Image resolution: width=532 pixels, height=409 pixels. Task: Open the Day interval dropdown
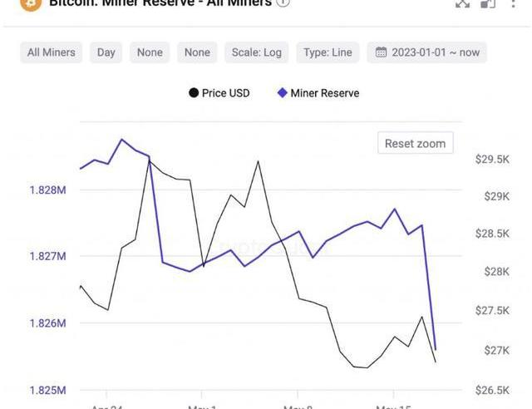point(106,52)
